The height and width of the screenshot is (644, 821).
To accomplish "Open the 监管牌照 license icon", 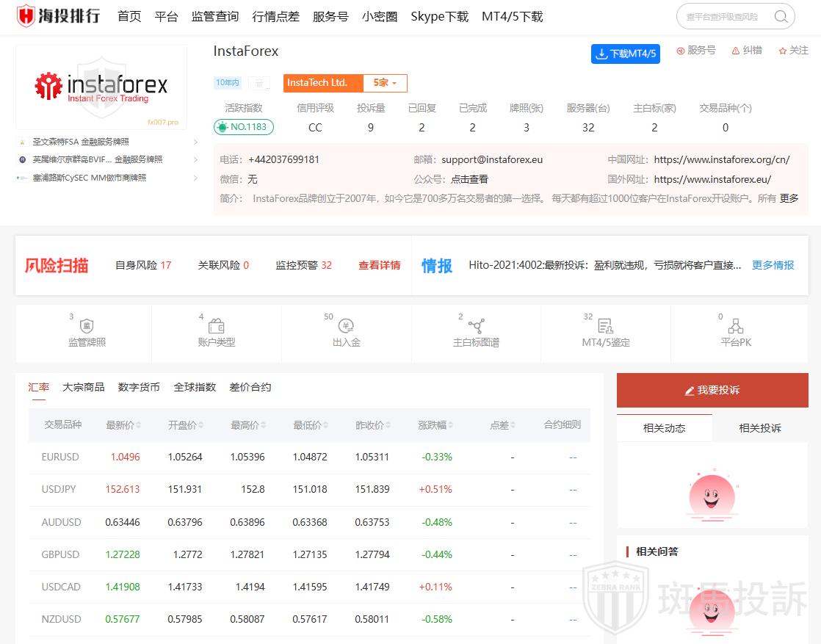I will point(87,326).
